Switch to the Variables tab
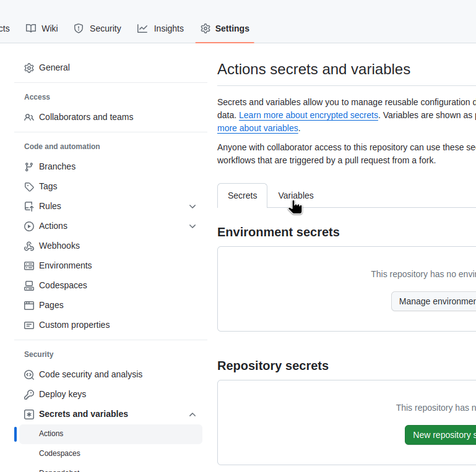Screen dimensions: 476x472 tap(296, 195)
